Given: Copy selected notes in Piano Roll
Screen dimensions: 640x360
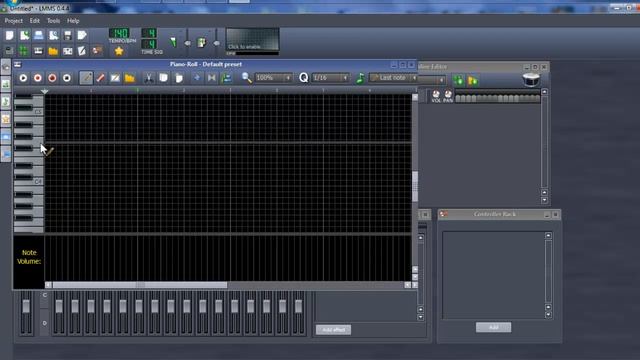Looking at the screenshot, I should 164,78.
